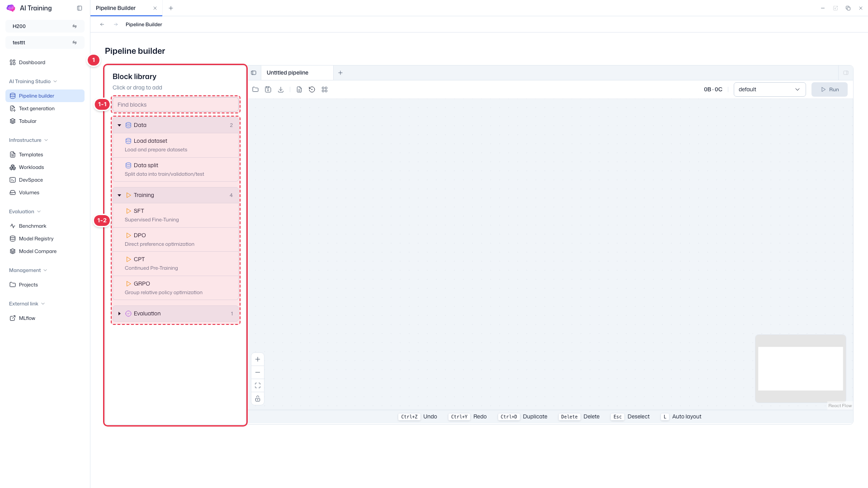Toggle right side panel icon at canvas top-right
868x488 pixels.
[846, 73]
